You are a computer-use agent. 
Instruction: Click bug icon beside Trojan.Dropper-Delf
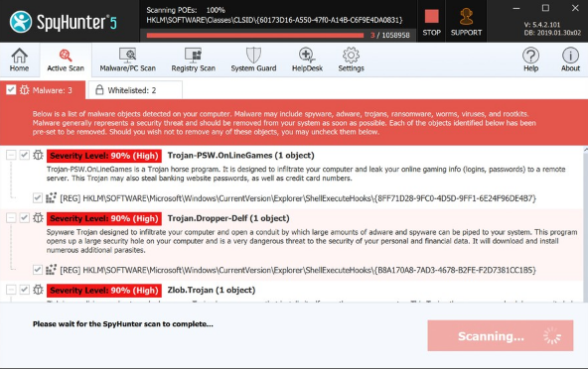coord(38,217)
